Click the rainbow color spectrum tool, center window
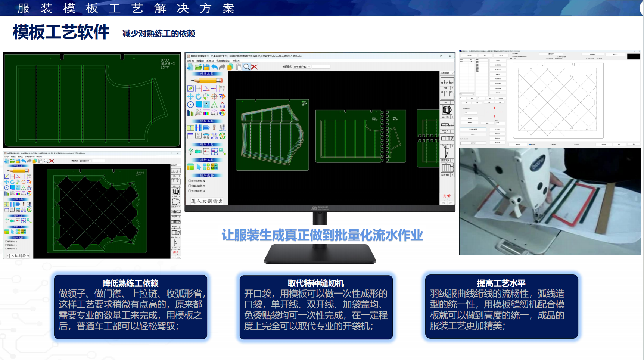Screen dimensions: 644x360 click(206, 113)
